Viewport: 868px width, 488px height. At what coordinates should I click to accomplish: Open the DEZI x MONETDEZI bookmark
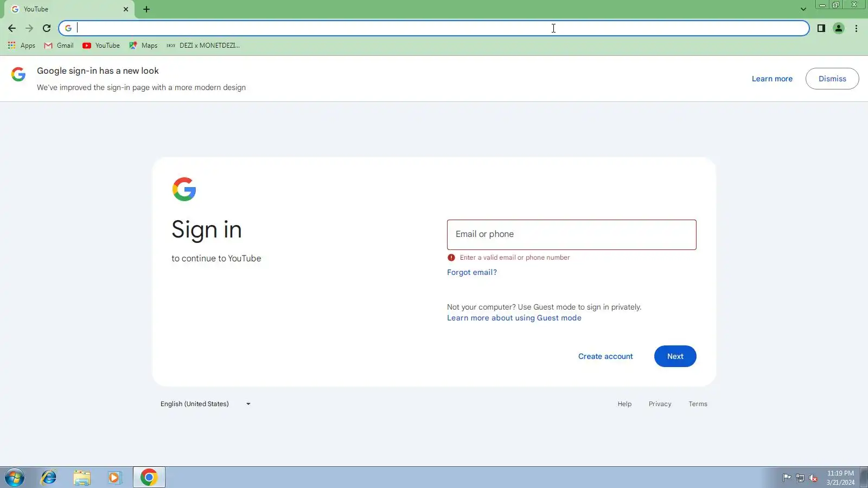click(x=203, y=46)
